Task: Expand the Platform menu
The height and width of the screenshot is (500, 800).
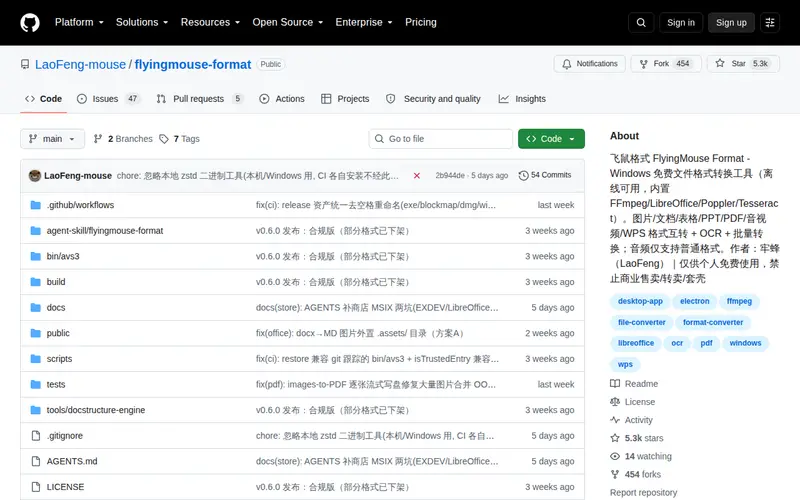Action: pyautogui.click(x=79, y=22)
